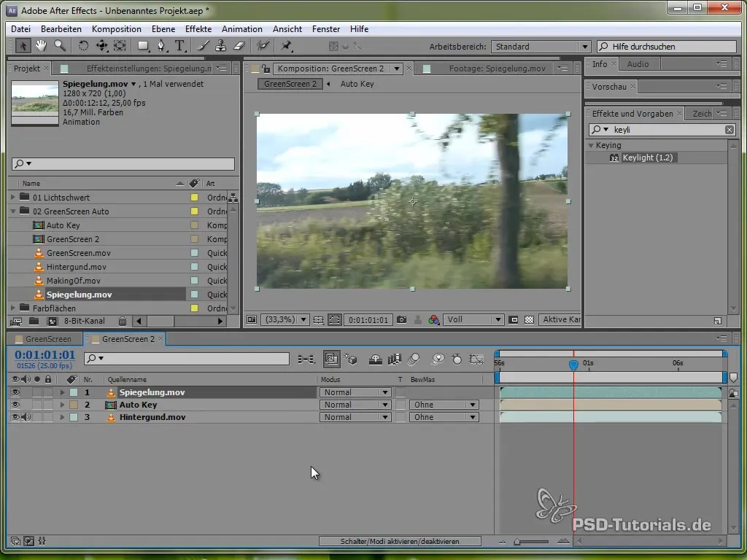The width and height of the screenshot is (747, 560).
Task: Take a snapshot with the camera icon
Action: tap(402, 320)
